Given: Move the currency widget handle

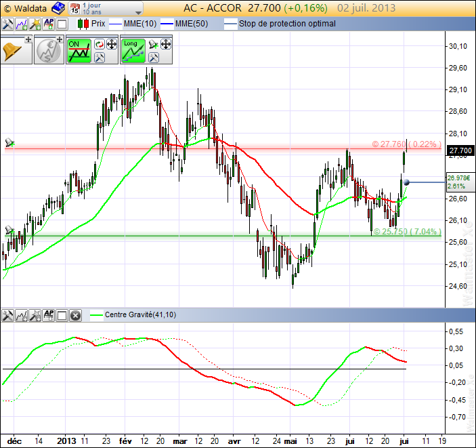Looking at the screenshot, I should tap(60, 39).
